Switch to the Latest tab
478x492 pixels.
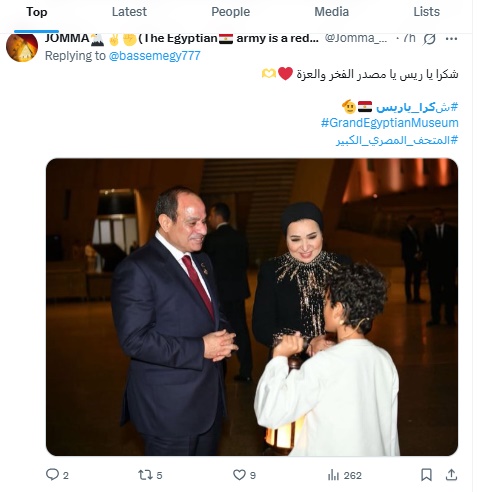129,12
